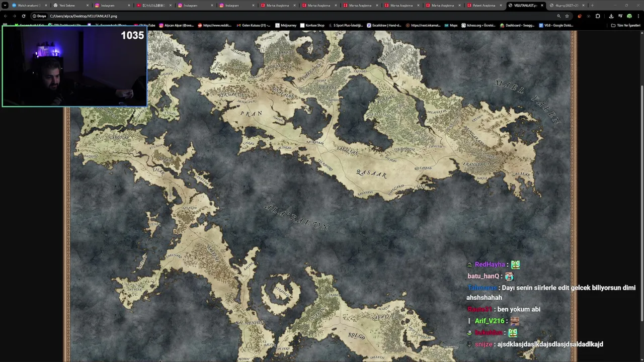The height and width of the screenshot is (362, 644).
Task: Click the browser back arrow
Action: (x=5, y=16)
